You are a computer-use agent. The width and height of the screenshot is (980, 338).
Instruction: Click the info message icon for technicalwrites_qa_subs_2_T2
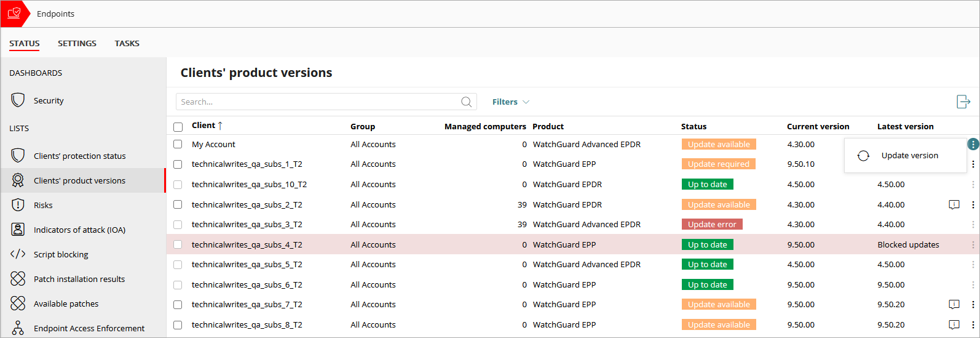pyautogui.click(x=954, y=204)
